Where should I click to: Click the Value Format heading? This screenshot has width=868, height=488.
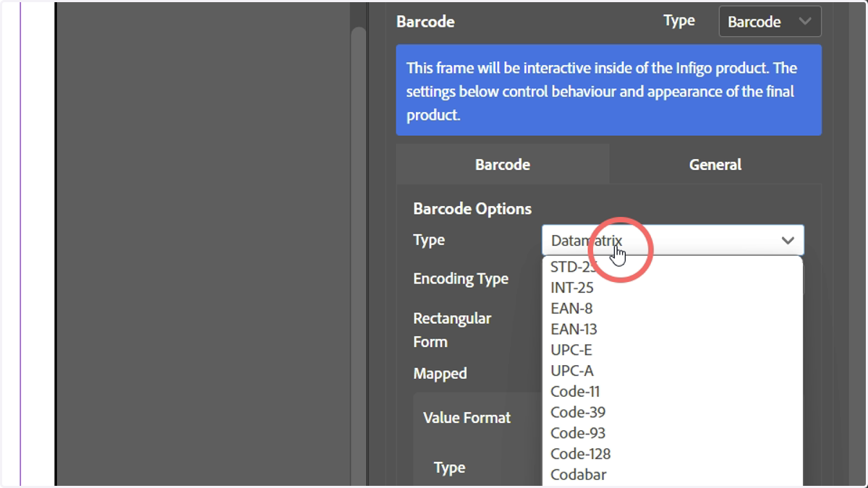(x=467, y=418)
